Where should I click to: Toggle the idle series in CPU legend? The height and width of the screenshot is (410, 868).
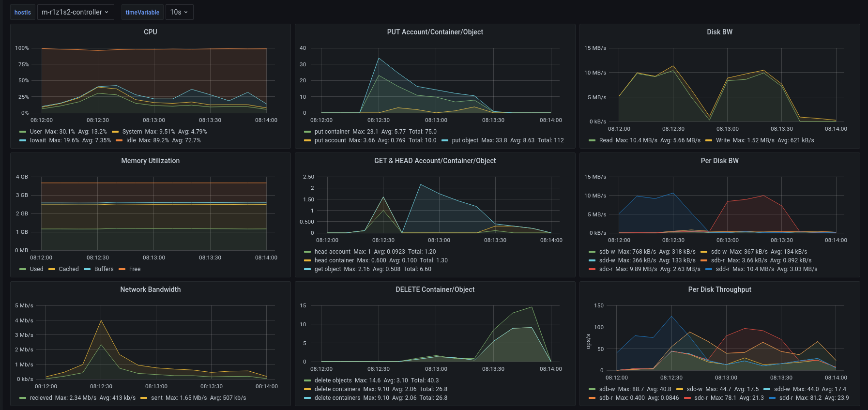pyautogui.click(x=131, y=140)
